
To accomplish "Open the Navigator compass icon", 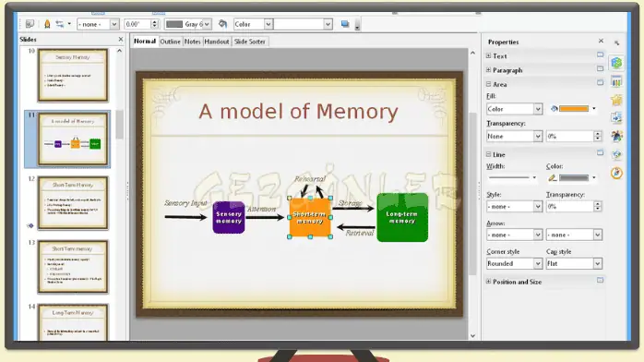I will [x=616, y=173].
